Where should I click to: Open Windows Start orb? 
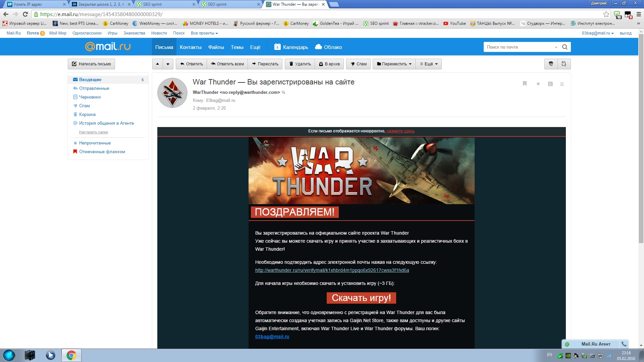[x=9, y=355]
